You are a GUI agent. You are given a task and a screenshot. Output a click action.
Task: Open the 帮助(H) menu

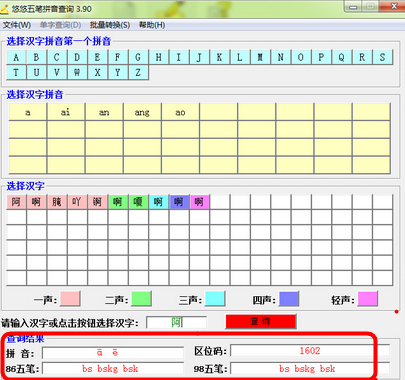[x=152, y=25]
